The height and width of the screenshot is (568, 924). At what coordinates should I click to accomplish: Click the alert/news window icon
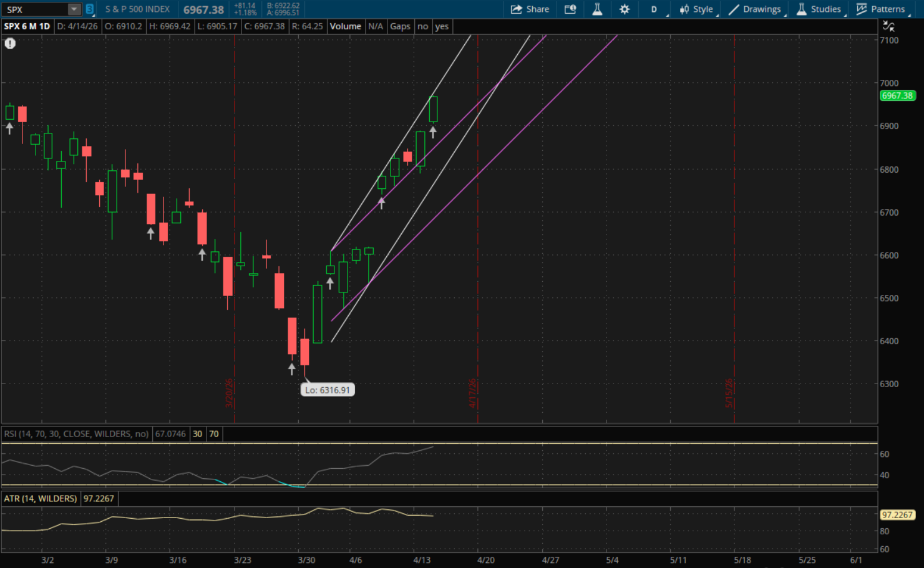[570, 9]
